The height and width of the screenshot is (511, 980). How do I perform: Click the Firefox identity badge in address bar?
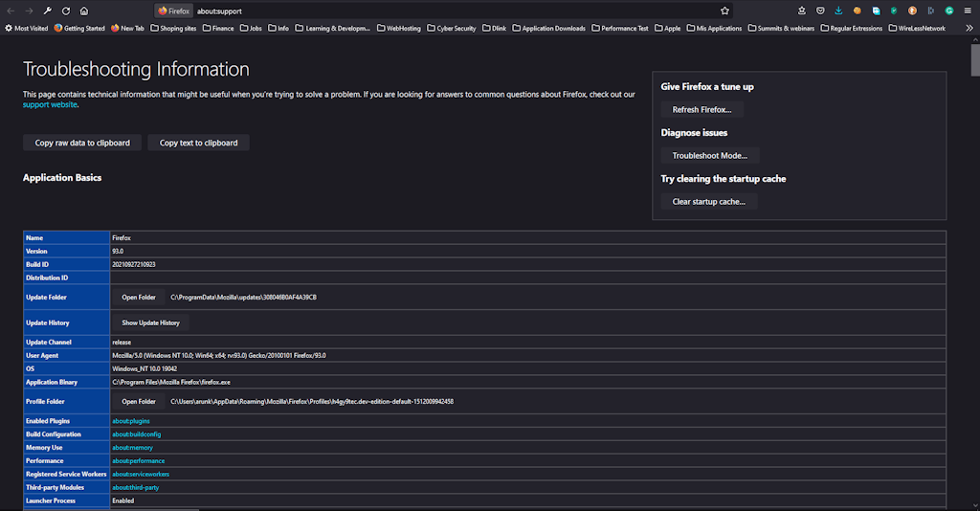174,11
